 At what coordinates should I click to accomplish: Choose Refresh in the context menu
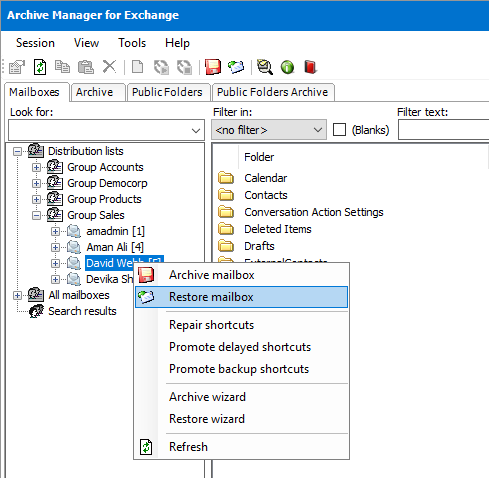click(x=242, y=447)
